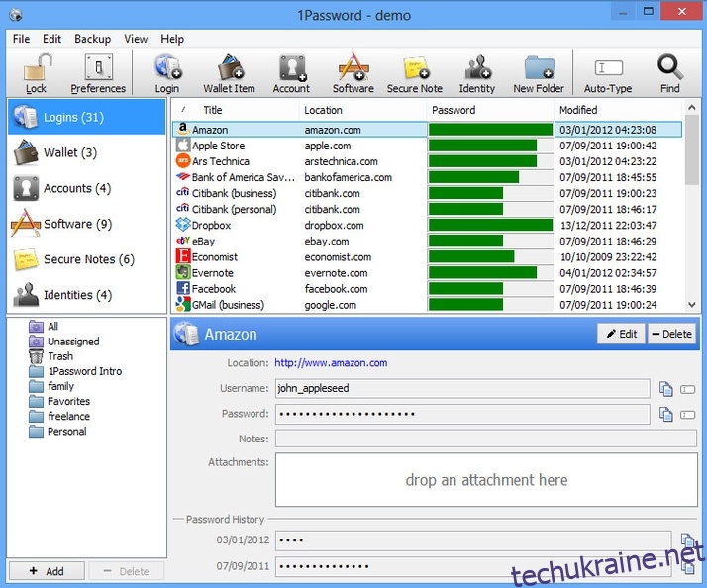Screen dimensions: 707x588
Task: Select the Evernote login row
Action: (x=427, y=273)
